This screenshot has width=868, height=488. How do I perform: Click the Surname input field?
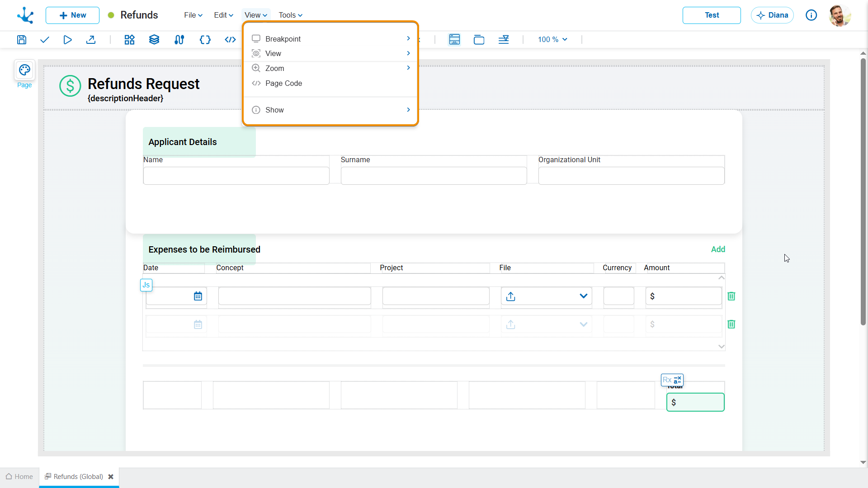click(434, 176)
